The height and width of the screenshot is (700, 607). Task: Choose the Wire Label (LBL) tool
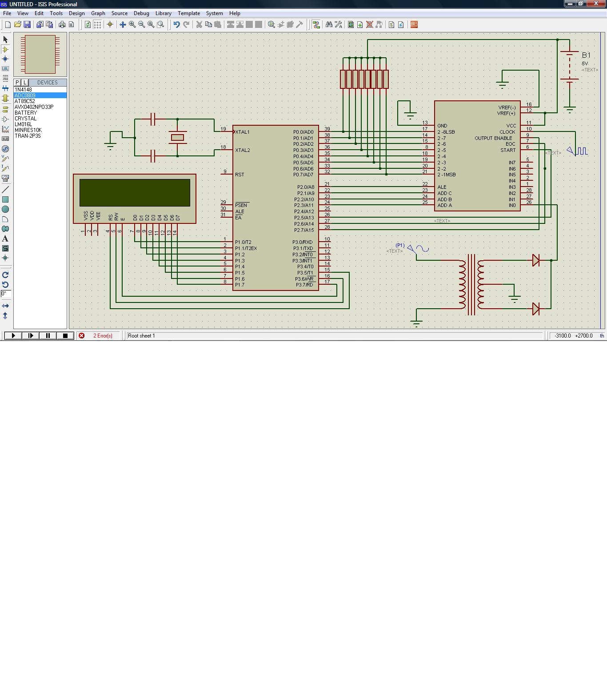click(x=5, y=69)
